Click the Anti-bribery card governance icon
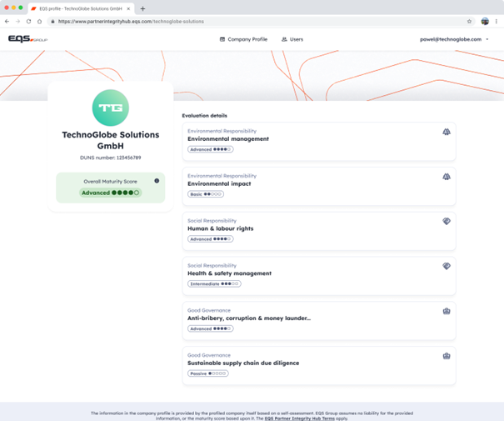 coord(447,311)
